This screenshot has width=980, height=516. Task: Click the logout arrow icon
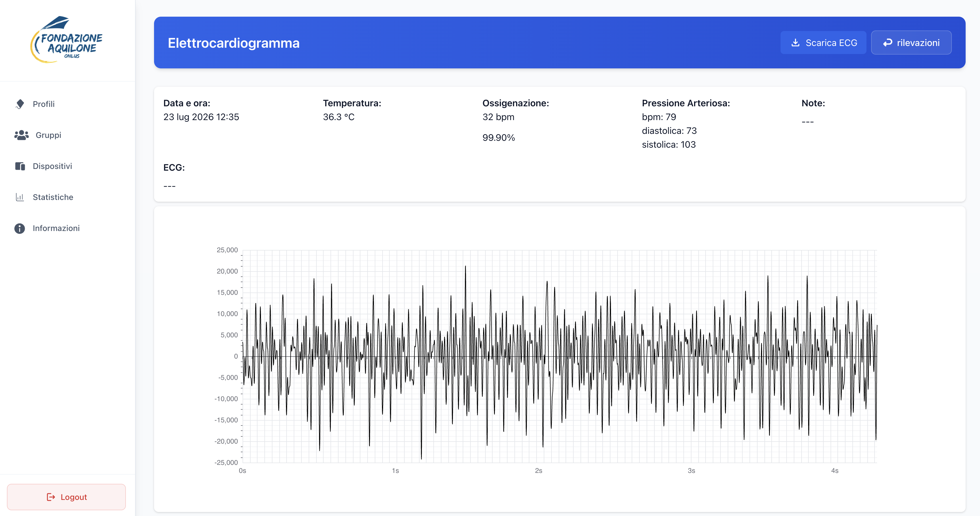tap(51, 497)
